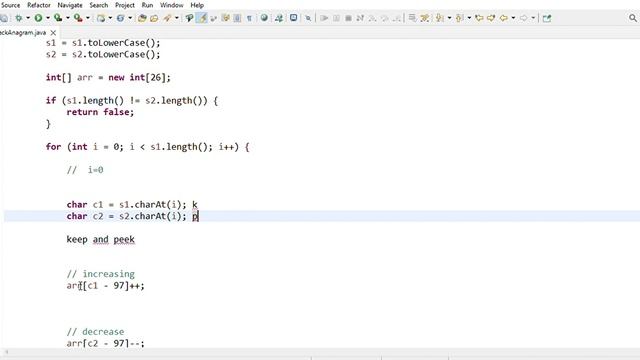Open dropdown arrow next to Next Annotation

tap(449, 18)
